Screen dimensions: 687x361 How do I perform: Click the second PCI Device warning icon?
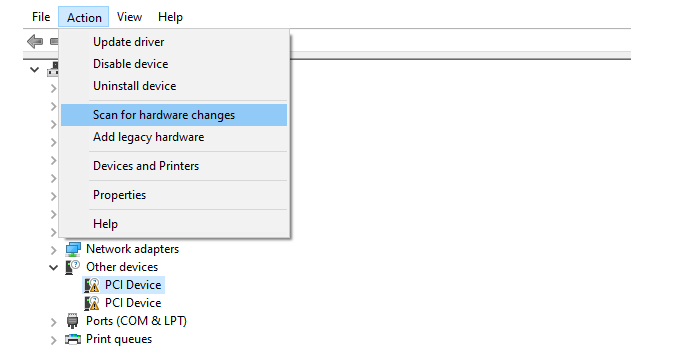point(92,303)
